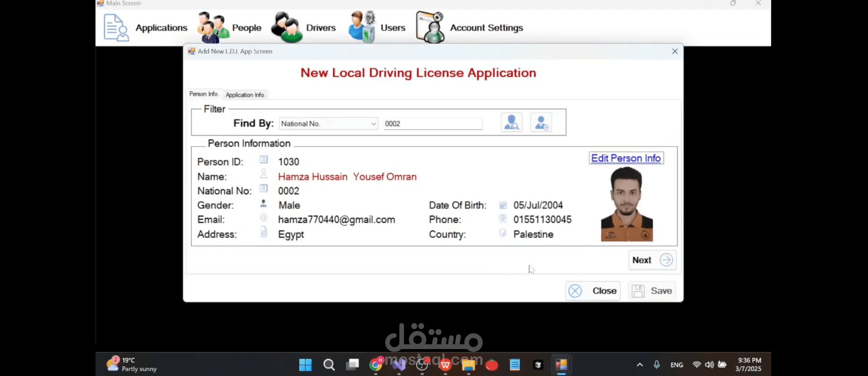868x376 pixels.
Task: Open File Explorer from the taskbar
Action: [x=468, y=365]
